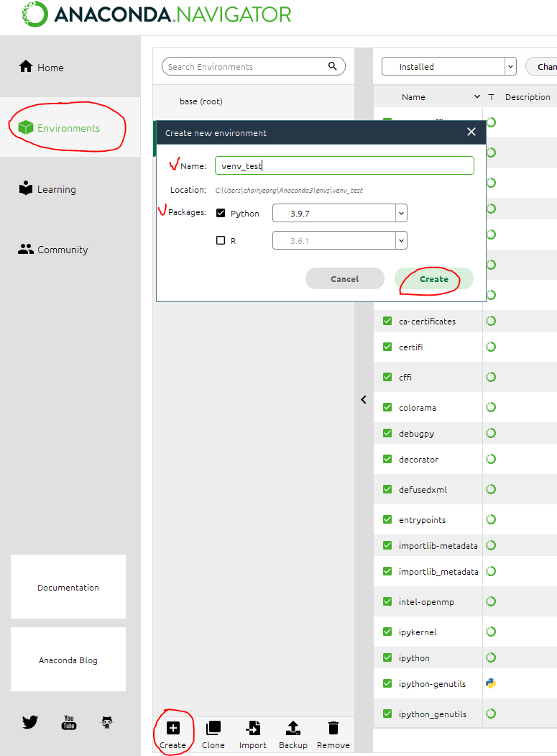Open Anaconda's YouTube channel icon
Image resolution: width=557 pixels, height=756 pixels.
69,721
